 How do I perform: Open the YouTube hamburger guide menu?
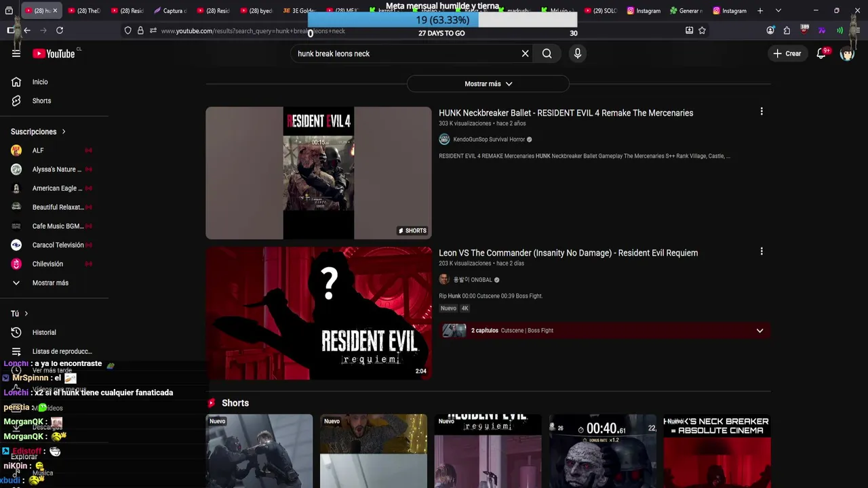tap(16, 54)
